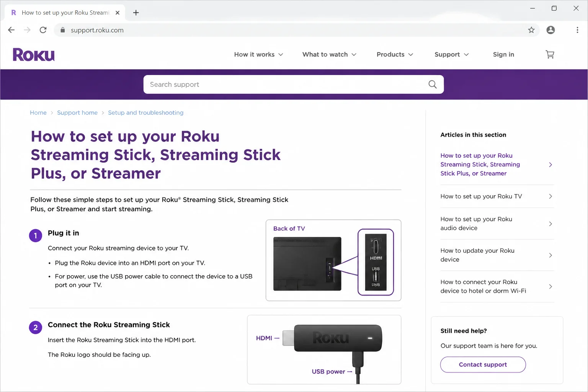588x392 pixels.
Task: Open a new browser tab
Action: tap(136, 13)
